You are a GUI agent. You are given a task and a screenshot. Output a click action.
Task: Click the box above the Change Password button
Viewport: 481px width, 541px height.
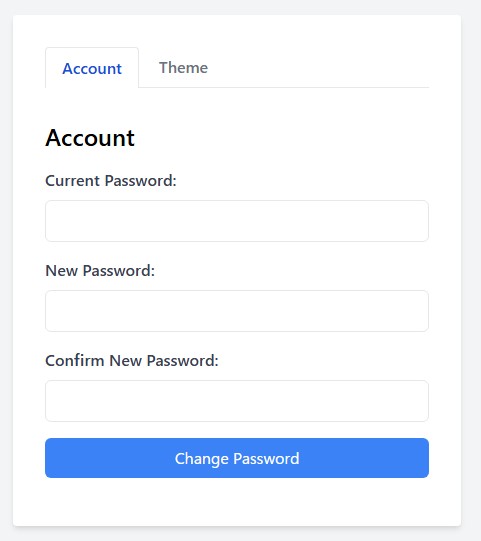pos(237,401)
